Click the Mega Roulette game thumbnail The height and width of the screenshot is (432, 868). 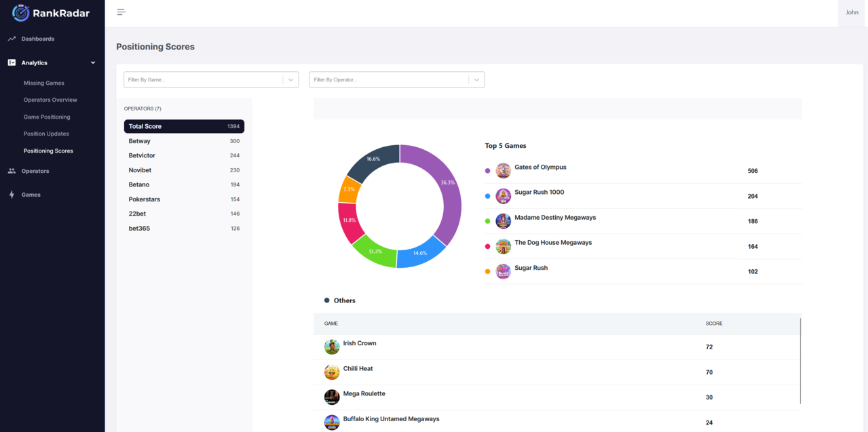coord(332,397)
